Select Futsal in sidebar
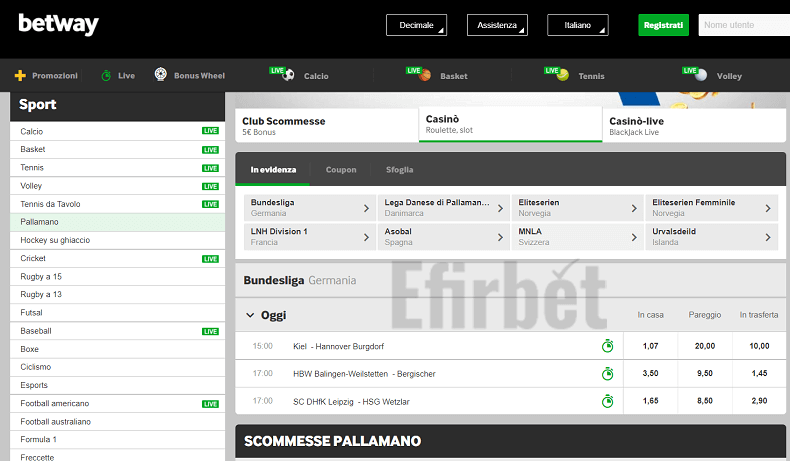This screenshot has height=461, width=790. pyautogui.click(x=117, y=313)
